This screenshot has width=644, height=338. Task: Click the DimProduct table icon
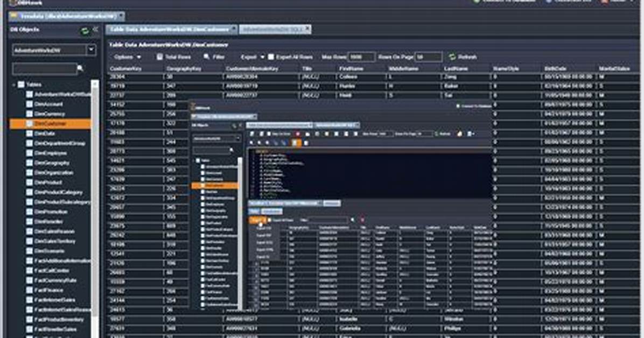pyautogui.click(x=30, y=182)
